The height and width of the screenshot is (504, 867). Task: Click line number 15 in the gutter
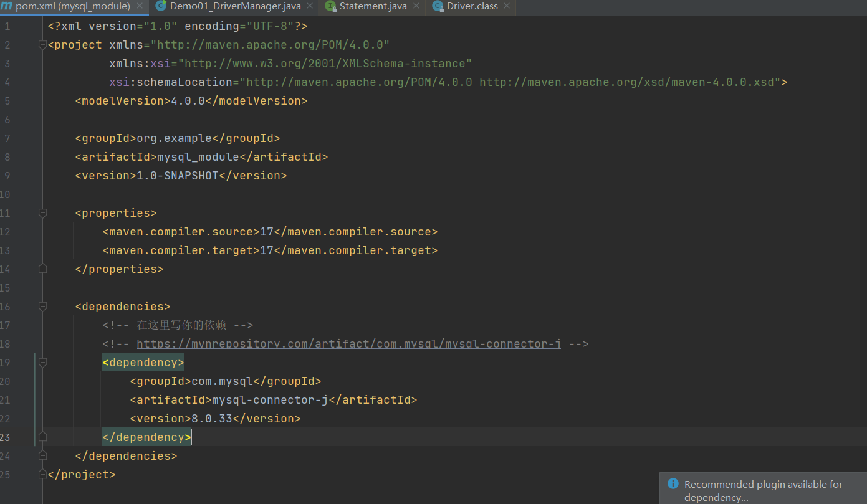pos(5,288)
